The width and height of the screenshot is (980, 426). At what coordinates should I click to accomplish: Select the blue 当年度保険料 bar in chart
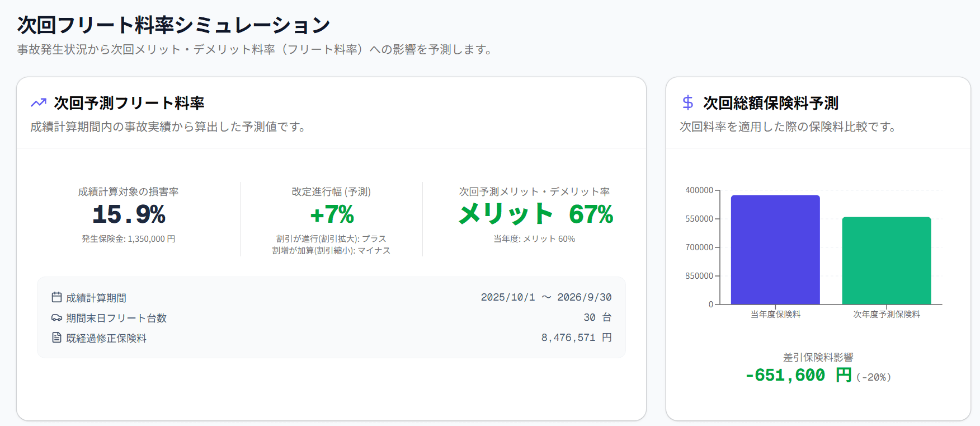(775, 250)
